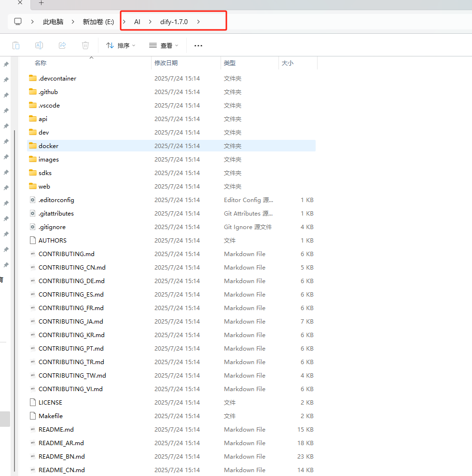Select README_AR.md file name
Image resolution: width=472 pixels, height=476 pixels.
pos(61,443)
